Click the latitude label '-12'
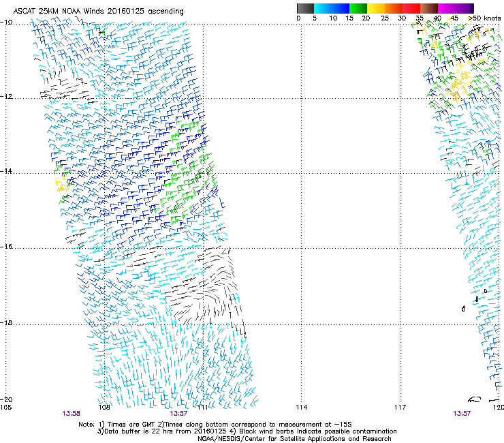 point(6,97)
